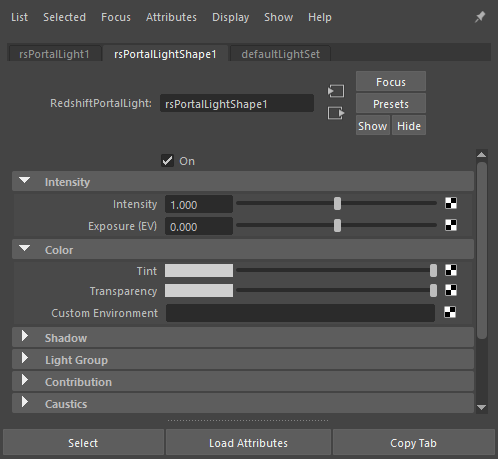Click the Presets button

(x=391, y=104)
